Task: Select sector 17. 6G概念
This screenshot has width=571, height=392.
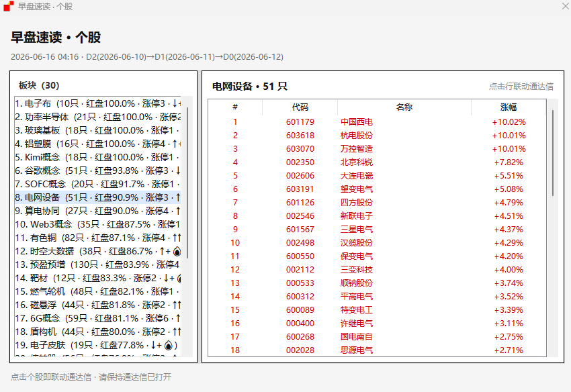Action: coord(97,319)
